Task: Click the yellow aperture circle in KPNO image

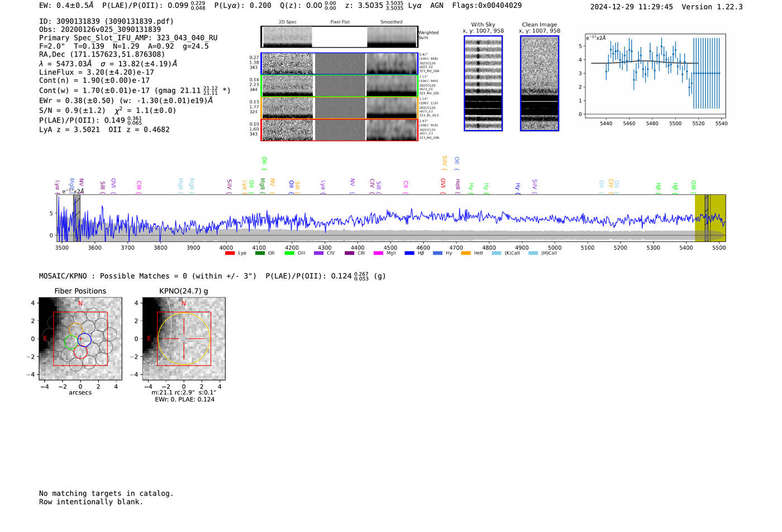Action: click(x=184, y=339)
